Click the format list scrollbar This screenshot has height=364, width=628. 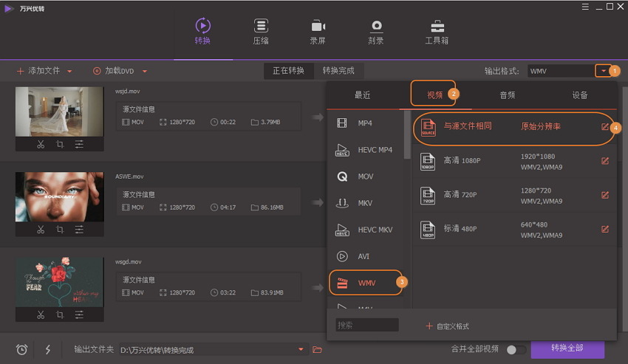click(407, 135)
